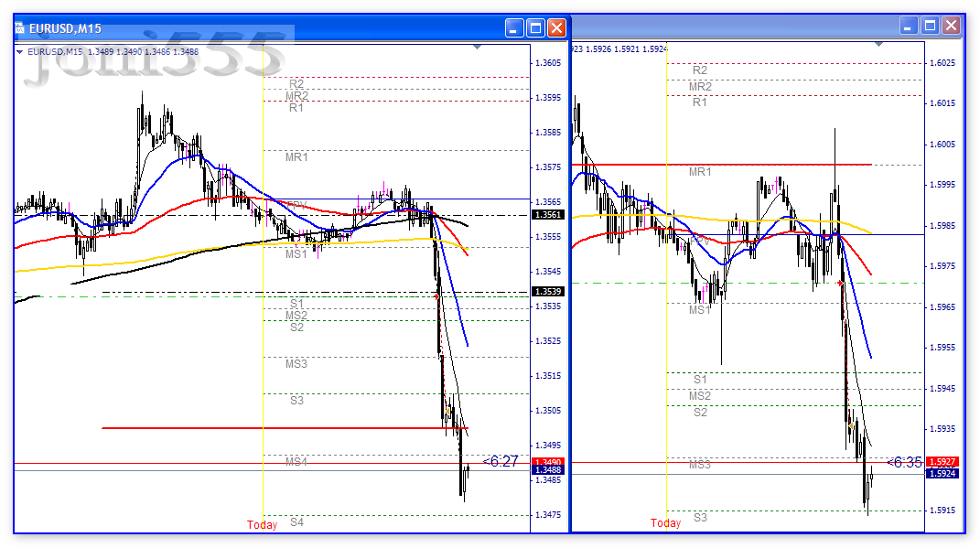The image size is (980, 548).
Task: Close the right chart window
Action: click(952, 26)
